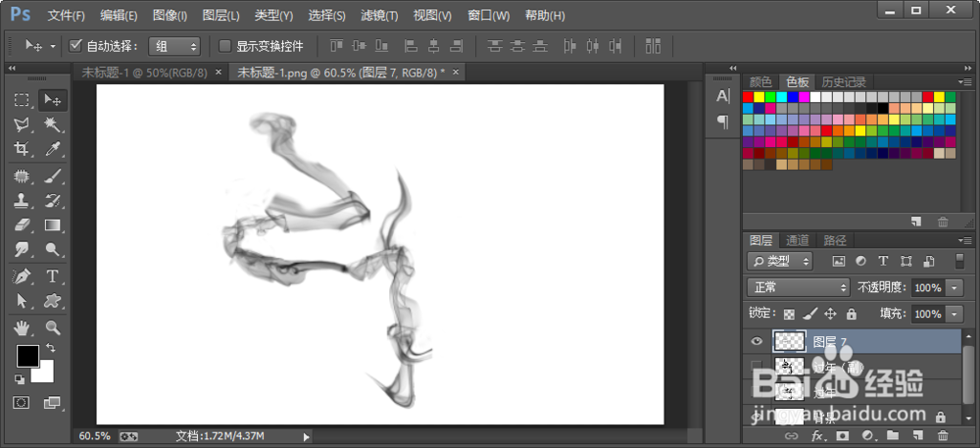Select the Hand tool
This screenshot has width=980, height=448.
(x=22, y=327)
